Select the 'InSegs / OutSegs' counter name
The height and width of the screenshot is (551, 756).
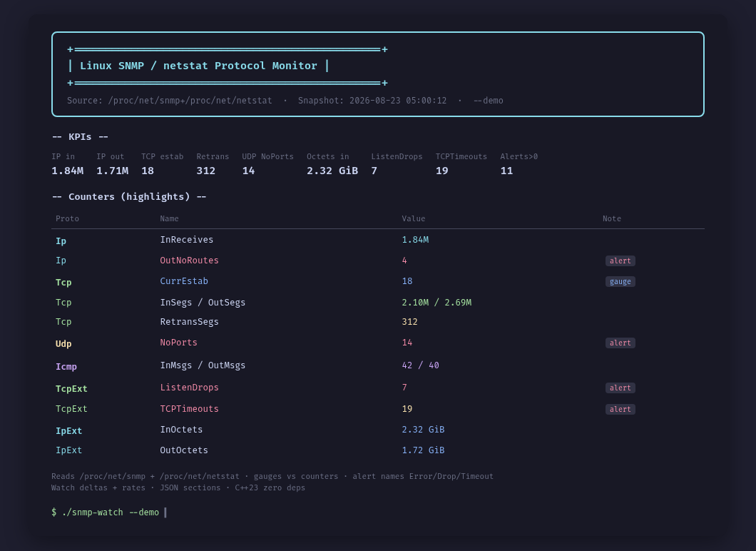pyautogui.click(x=203, y=303)
